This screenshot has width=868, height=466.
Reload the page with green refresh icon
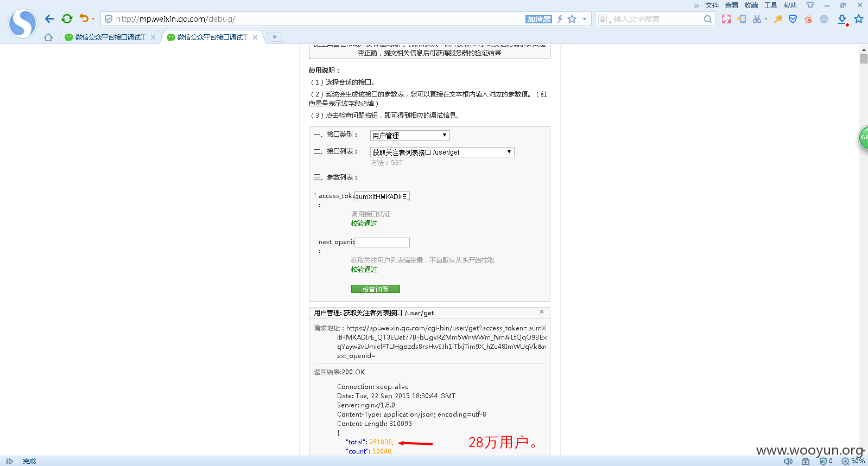67,19
